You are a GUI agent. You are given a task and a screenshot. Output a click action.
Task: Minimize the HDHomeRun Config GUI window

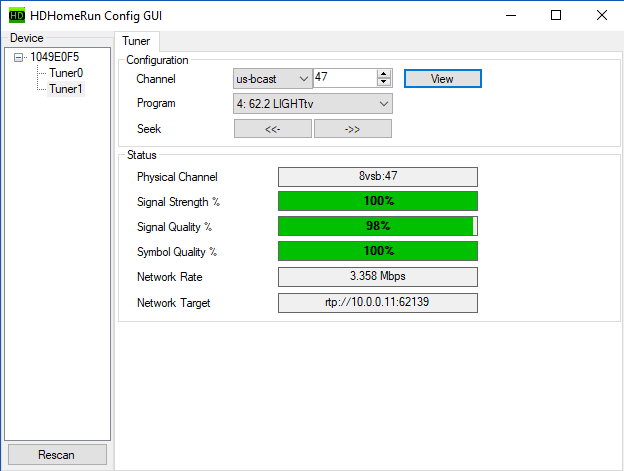[511, 16]
